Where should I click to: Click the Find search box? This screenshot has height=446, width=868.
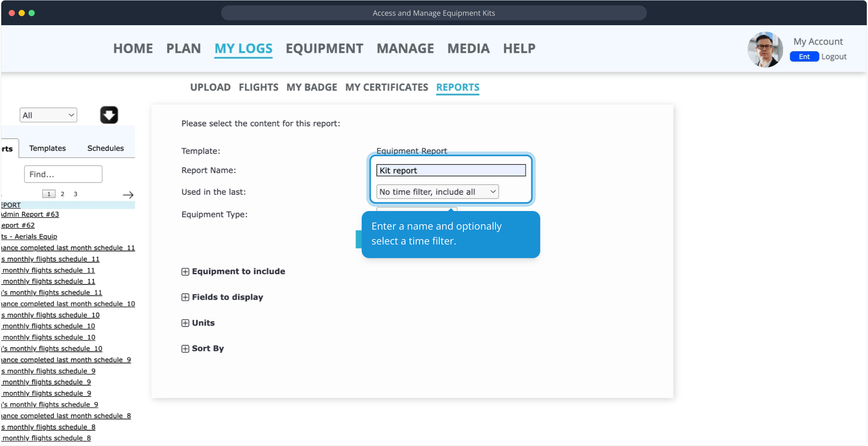(x=63, y=174)
